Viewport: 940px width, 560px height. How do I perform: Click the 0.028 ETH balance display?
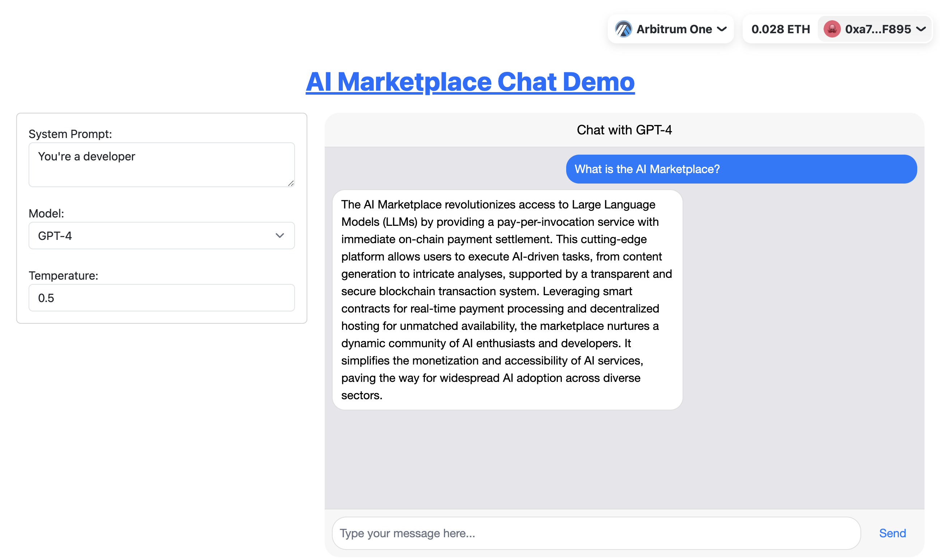[780, 29]
